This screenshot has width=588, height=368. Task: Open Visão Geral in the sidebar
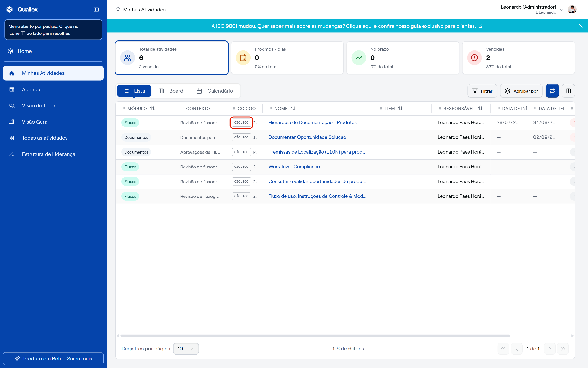tap(53, 122)
